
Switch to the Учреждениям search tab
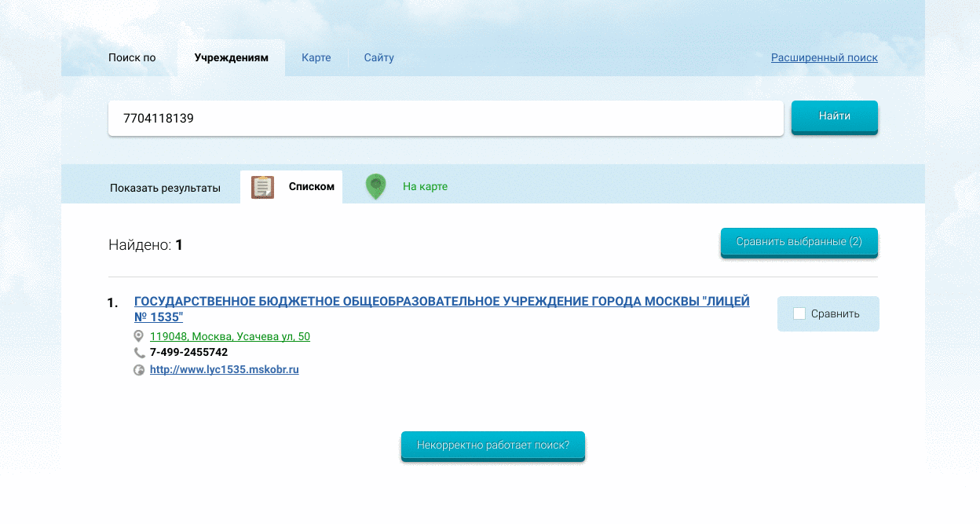tap(231, 58)
